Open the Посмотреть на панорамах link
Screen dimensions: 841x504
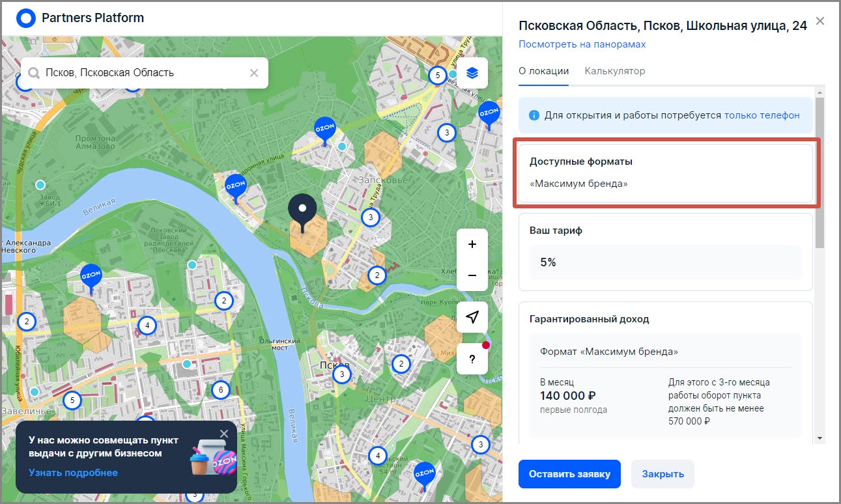[x=582, y=44]
